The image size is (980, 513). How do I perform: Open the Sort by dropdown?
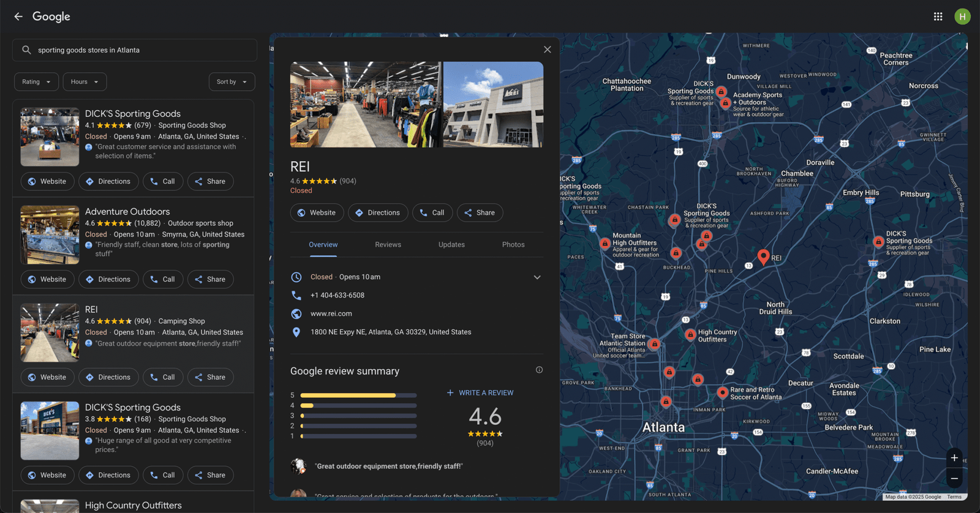tap(232, 82)
